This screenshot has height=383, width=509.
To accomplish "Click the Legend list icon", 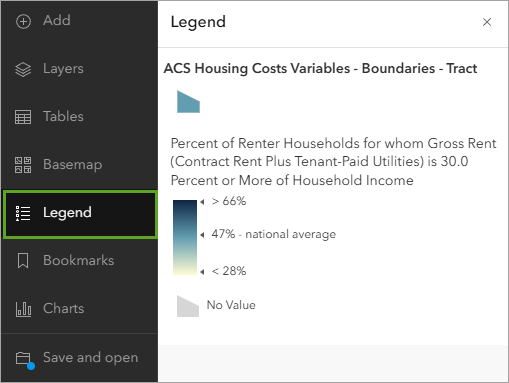I will point(23,213).
